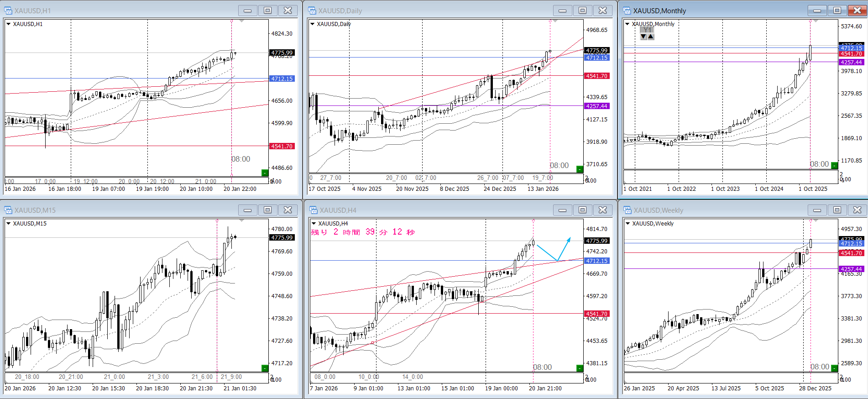Expand the triangle beside the XAUUSD,H1 chart label

point(9,24)
